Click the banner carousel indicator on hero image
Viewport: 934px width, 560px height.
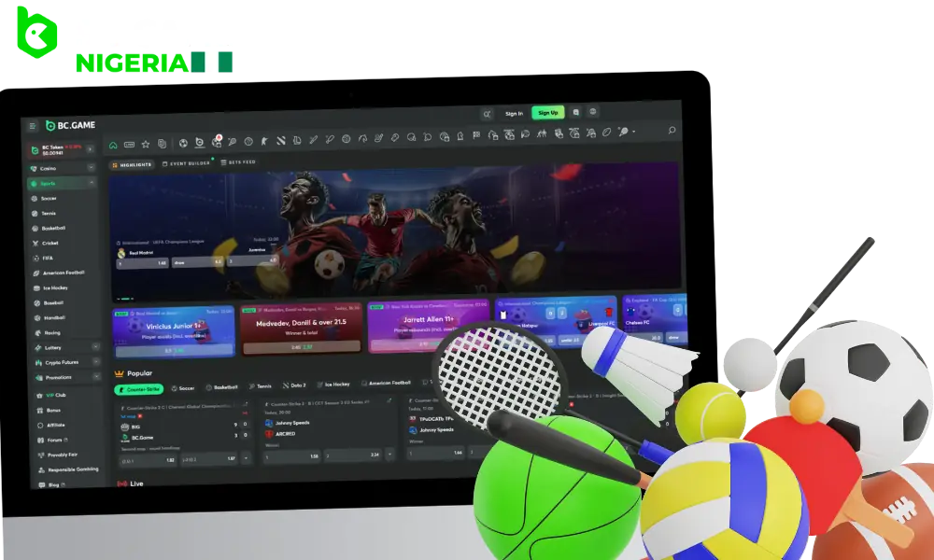[123, 298]
